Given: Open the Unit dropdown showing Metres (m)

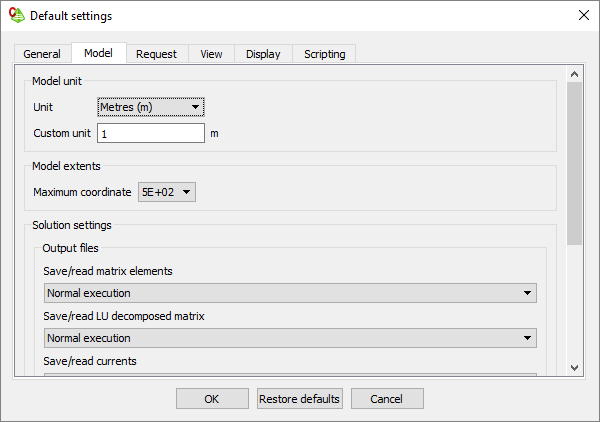Looking at the screenshot, I should (151, 107).
